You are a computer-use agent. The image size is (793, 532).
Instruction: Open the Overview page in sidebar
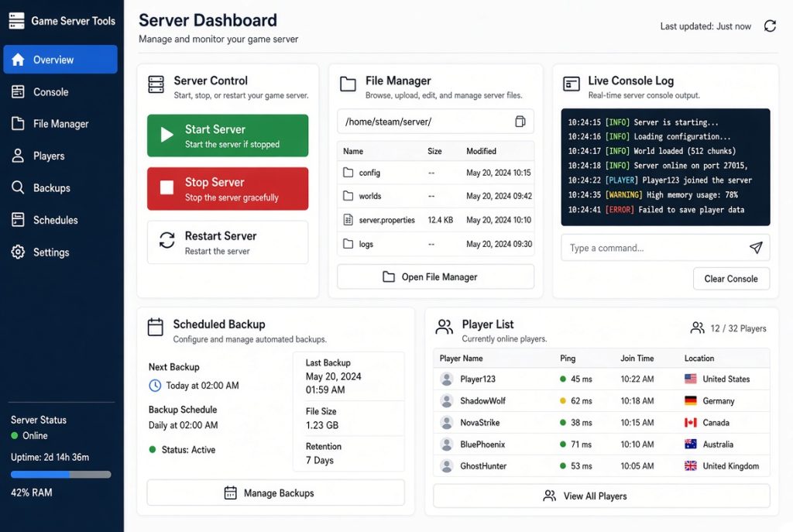pos(60,59)
